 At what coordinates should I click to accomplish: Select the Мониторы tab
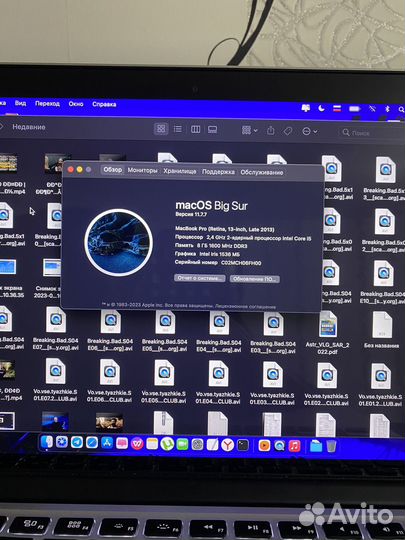coord(142,170)
